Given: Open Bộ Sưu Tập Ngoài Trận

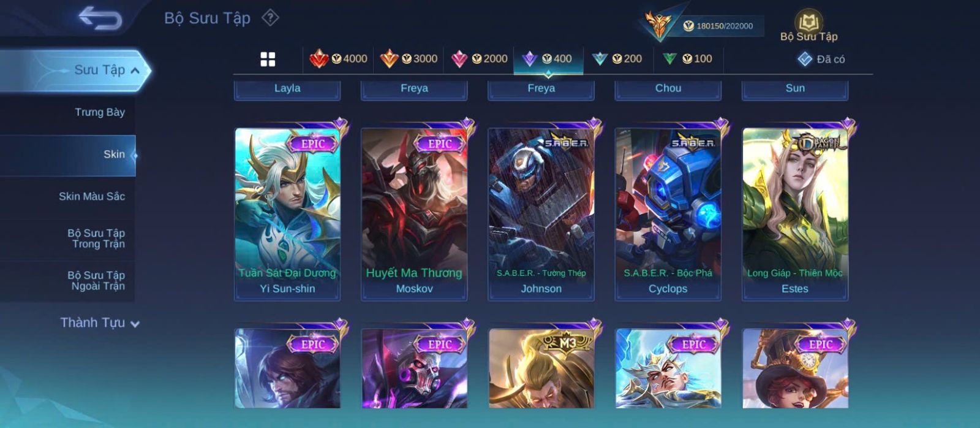Looking at the screenshot, I should pyautogui.click(x=96, y=281).
